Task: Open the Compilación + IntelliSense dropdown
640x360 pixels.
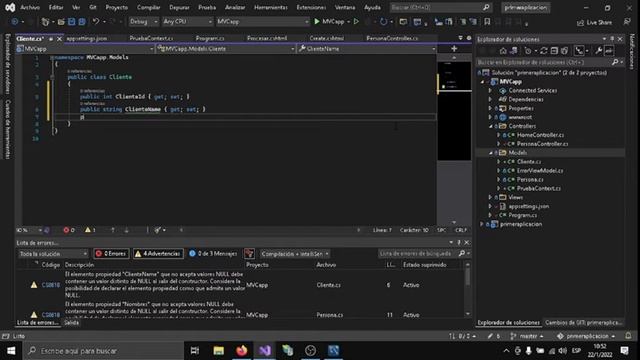Action: (295, 254)
